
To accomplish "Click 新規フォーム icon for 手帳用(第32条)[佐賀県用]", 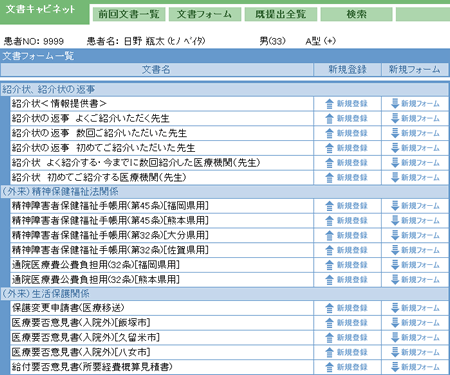I will (x=395, y=250).
